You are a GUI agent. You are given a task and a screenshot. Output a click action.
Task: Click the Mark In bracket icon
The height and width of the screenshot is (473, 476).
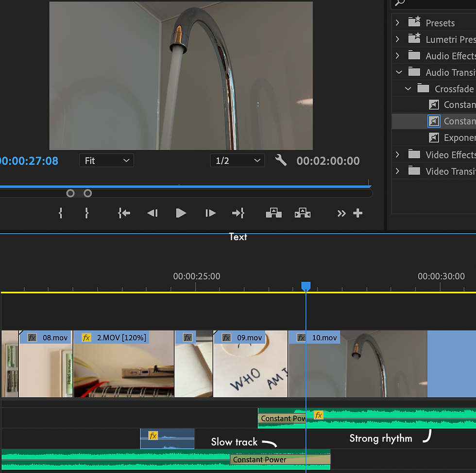click(x=60, y=213)
